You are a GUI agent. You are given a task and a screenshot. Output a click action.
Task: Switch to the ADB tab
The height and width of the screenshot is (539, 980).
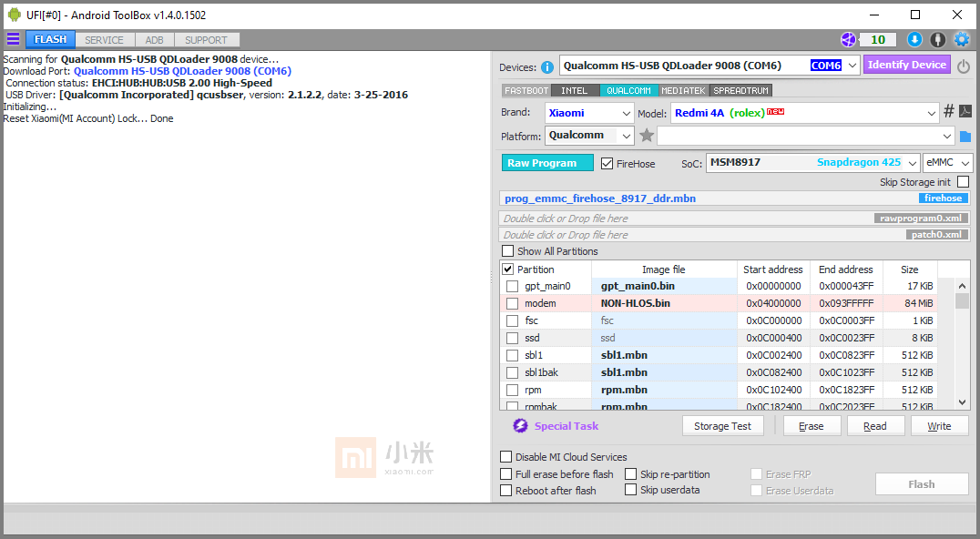[x=154, y=40]
